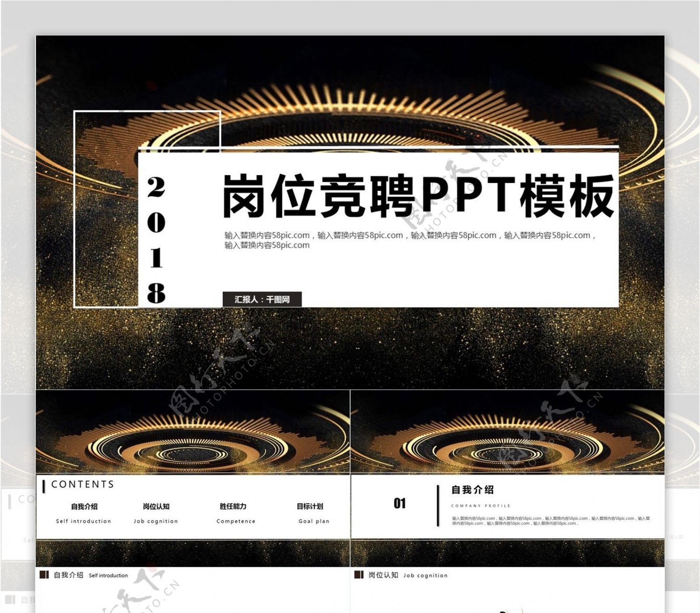Image resolution: width=700 pixels, height=613 pixels.
Task: Click 目标计划 in the contents slide
Action: coord(310,506)
